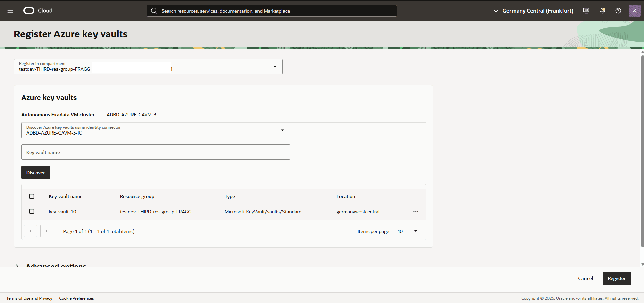This screenshot has width=644, height=303.
Task: Click the ADBD-AZURE-CAVM-3 cluster name
Action: (x=131, y=115)
